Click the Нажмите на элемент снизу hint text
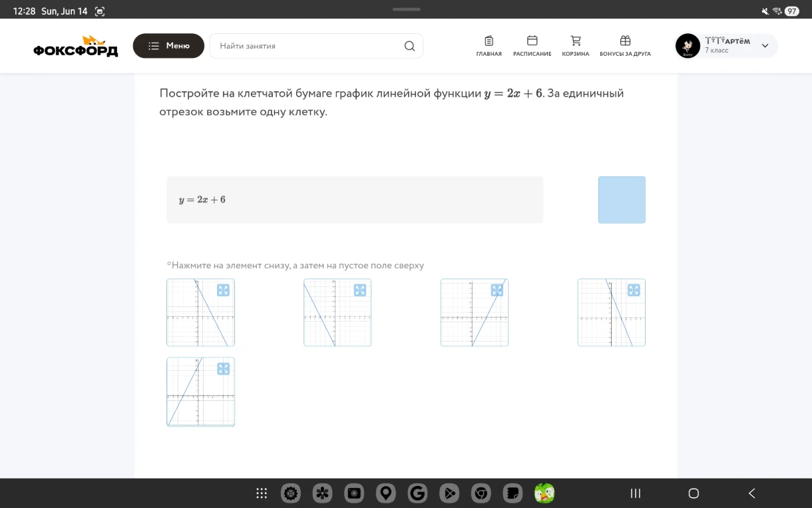 click(296, 265)
